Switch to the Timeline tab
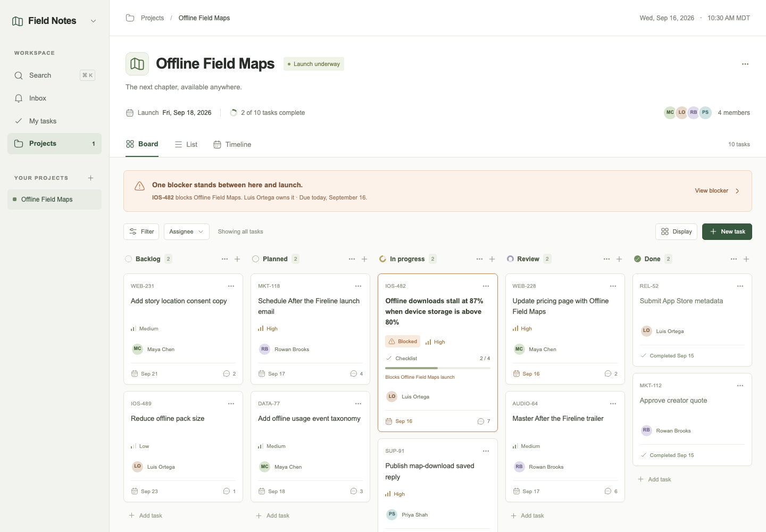Viewport: 766px width, 532px height. [x=232, y=145]
